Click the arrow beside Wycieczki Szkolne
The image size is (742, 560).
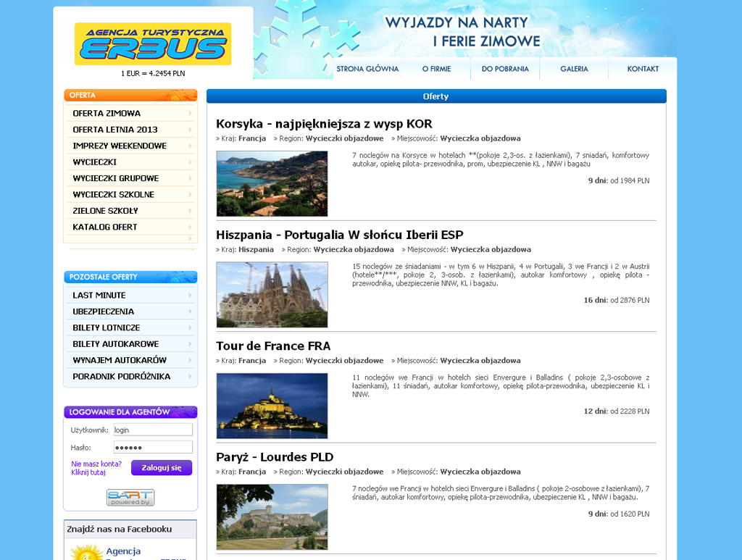point(190,194)
